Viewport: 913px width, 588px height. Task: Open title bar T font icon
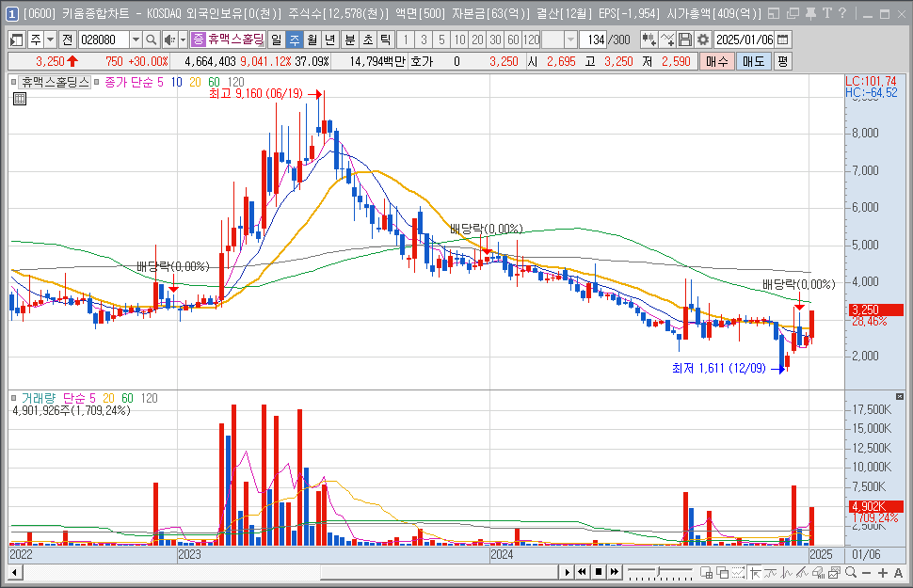[826, 13]
